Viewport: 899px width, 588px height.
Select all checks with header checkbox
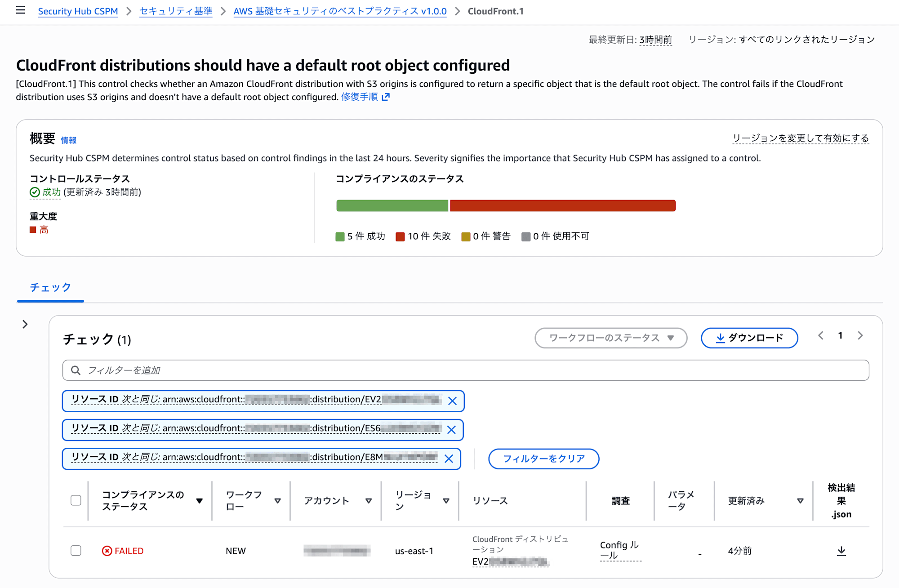pyautogui.click(x=76, y=500)
